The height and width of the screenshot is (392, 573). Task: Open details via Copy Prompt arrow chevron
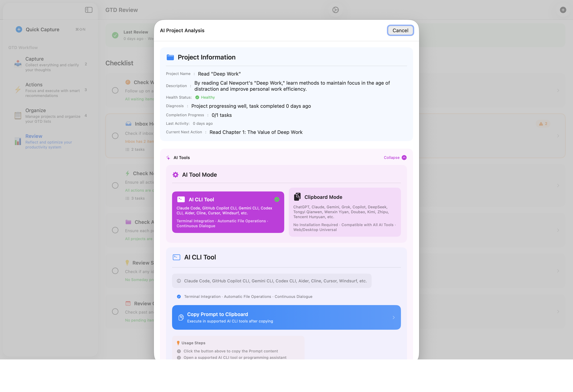pos(394,318)
